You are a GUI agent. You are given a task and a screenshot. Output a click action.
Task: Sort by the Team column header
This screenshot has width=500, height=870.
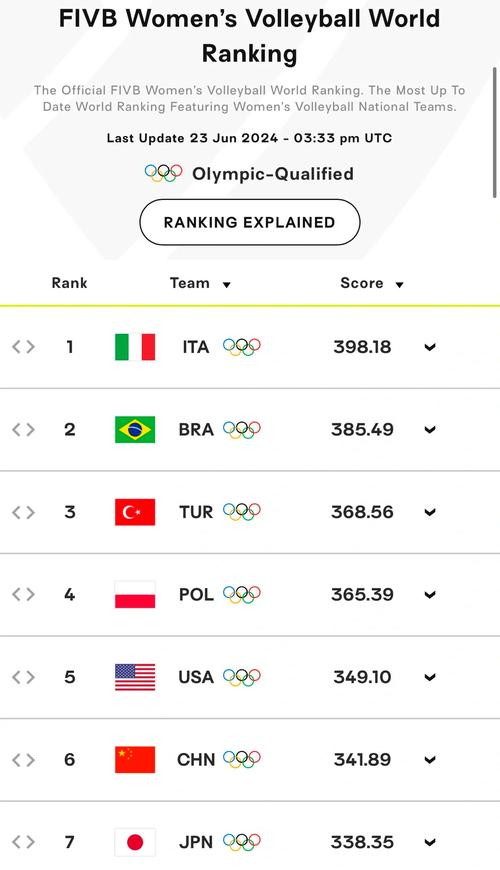(x=200, y=284)
